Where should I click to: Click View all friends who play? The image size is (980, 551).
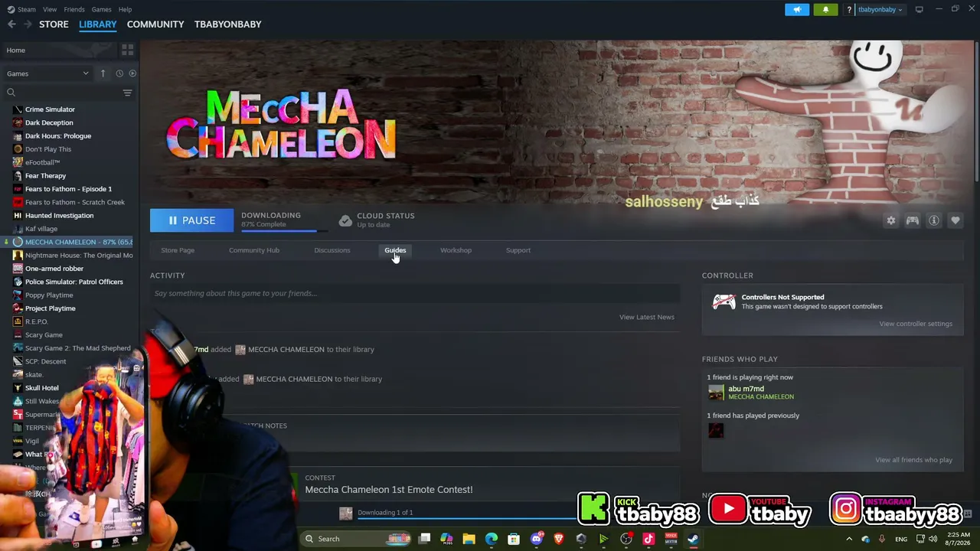(913, 460)
